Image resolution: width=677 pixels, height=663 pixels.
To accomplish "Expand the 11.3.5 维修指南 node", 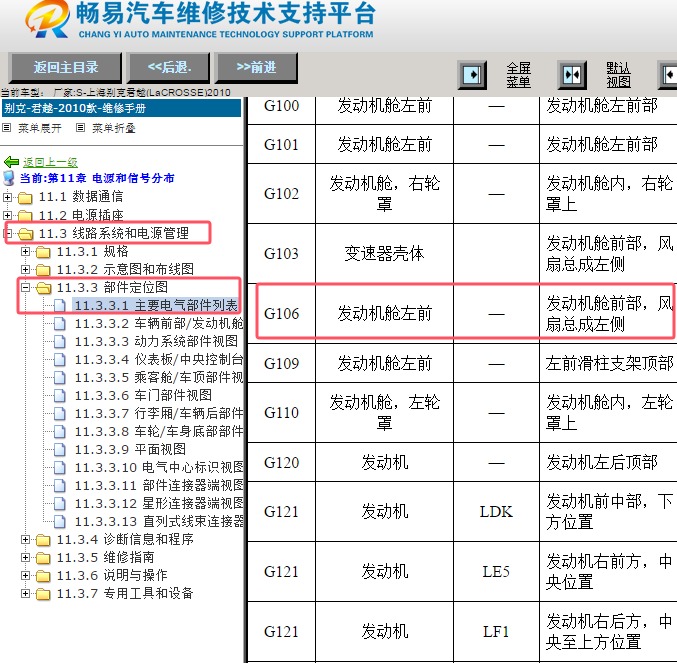I will coord(25,557).
